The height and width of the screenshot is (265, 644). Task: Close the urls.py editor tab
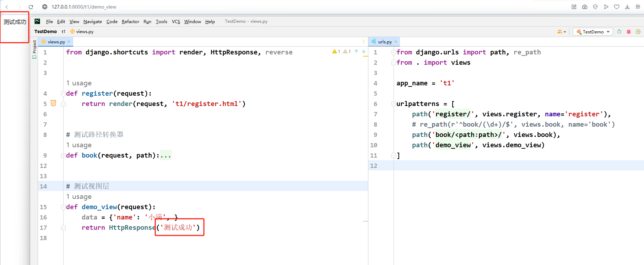pos(396,42)
